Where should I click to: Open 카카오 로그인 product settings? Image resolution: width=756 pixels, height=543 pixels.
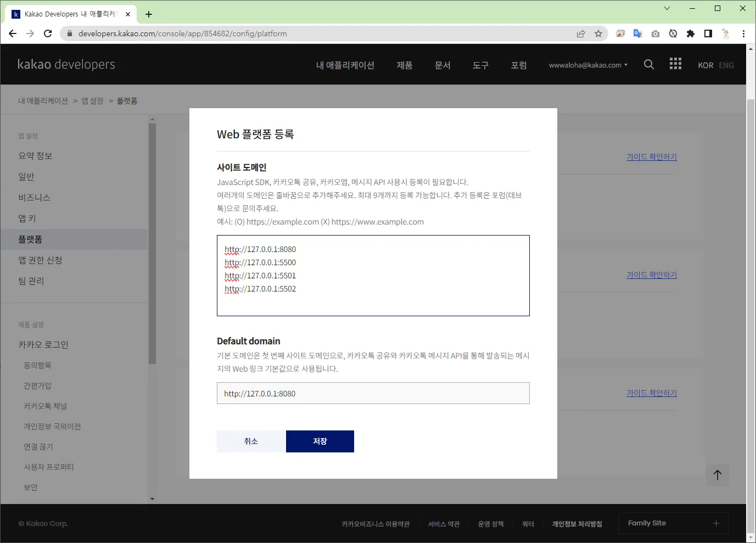43,345
